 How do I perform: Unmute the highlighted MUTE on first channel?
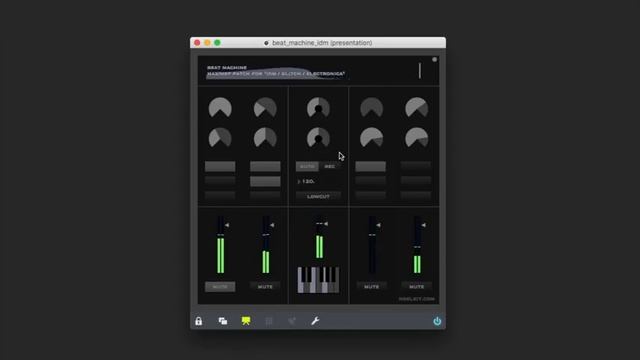pos(220,287)
